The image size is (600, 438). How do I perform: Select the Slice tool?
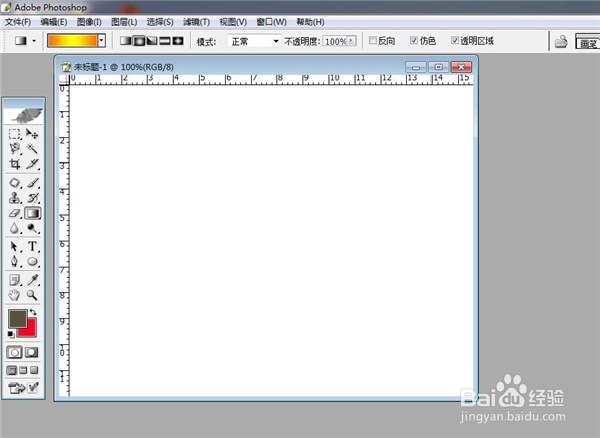click(32, 164)
